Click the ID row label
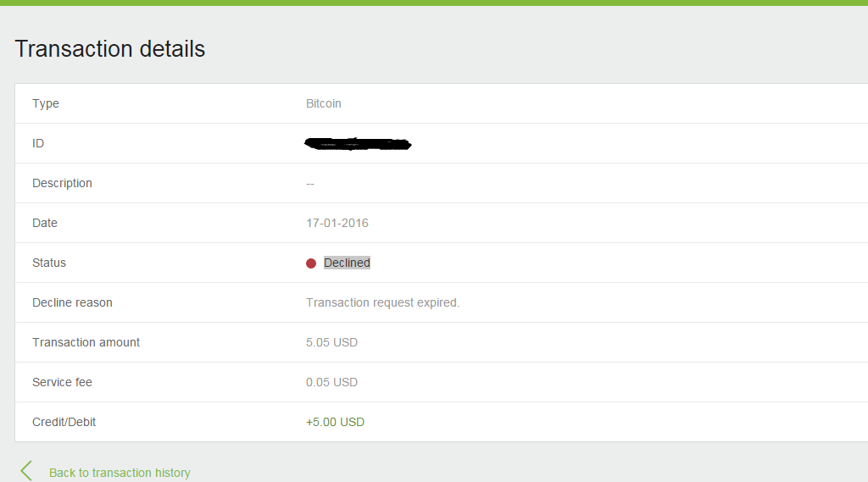The image size is (868, 482). [x=37, y=143]
